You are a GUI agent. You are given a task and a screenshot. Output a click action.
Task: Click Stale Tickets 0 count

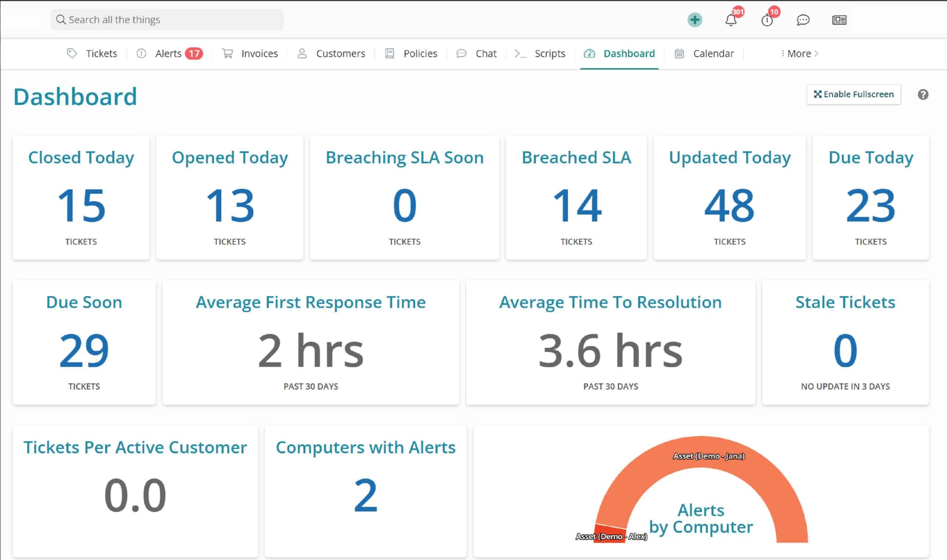(x=845, y=350)
